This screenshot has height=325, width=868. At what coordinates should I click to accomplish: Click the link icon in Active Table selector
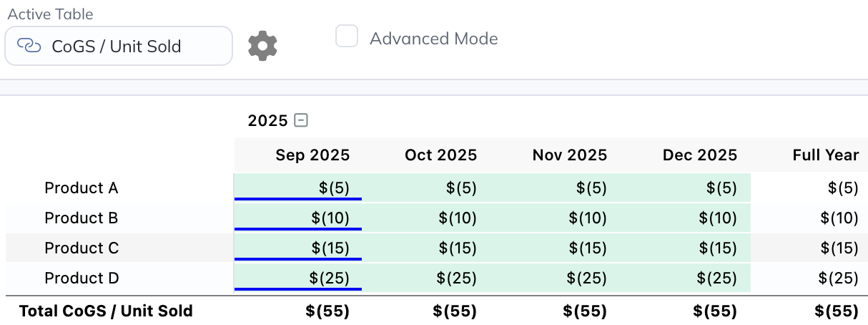(x=29, y=46)
